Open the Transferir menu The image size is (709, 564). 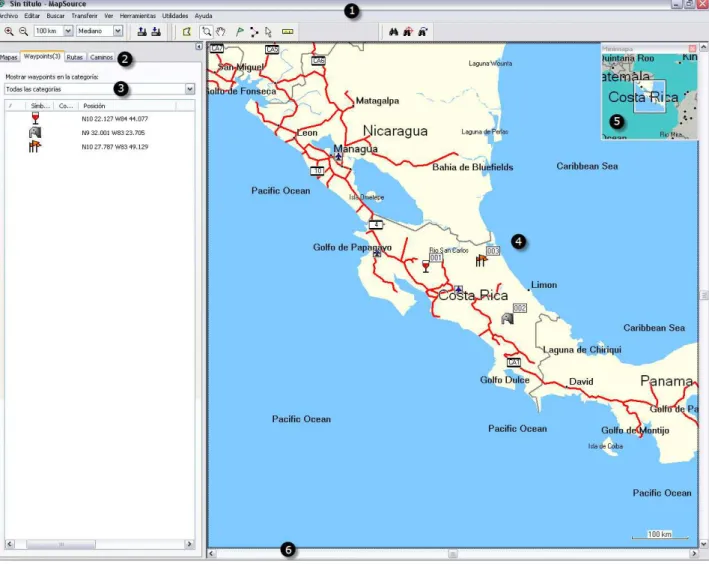84,16
